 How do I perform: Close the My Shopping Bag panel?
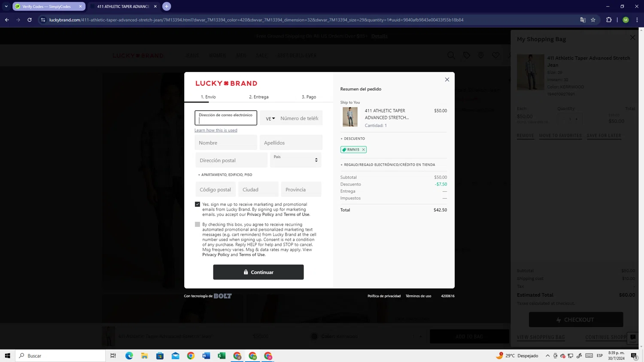[632, 38]
